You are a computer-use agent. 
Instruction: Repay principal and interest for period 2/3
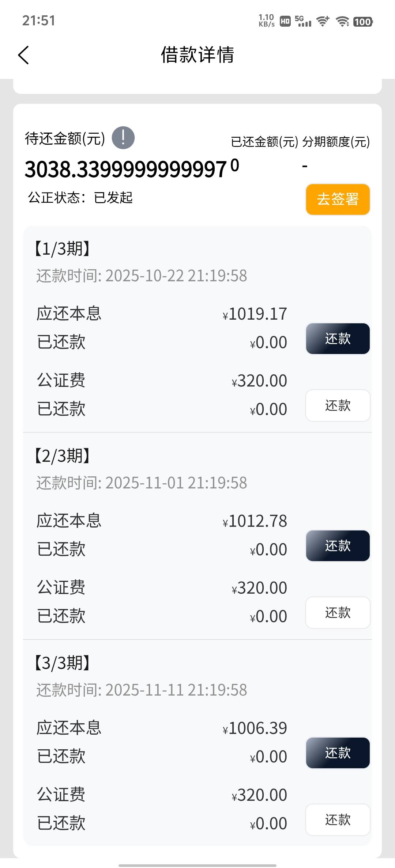pyautogui.click(x=338, y=546)
